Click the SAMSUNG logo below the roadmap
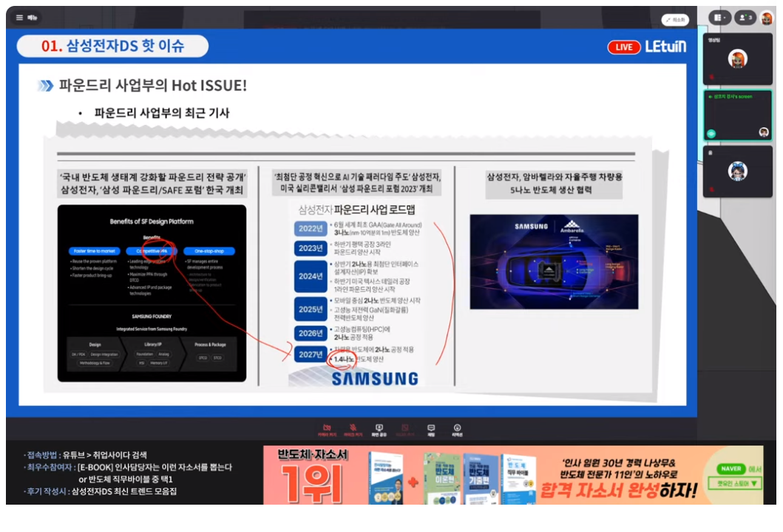This screenshot has width=783, height=532. (x=375, y=379)
